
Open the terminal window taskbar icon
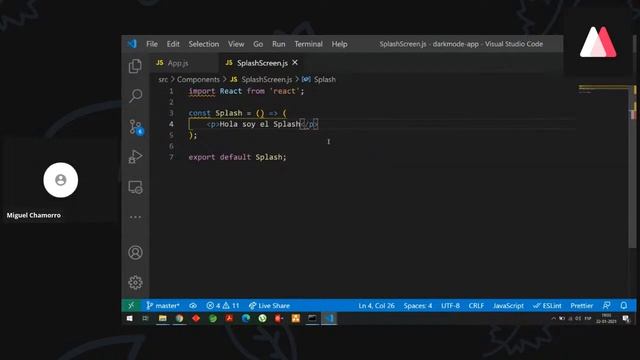pos(312,318)
